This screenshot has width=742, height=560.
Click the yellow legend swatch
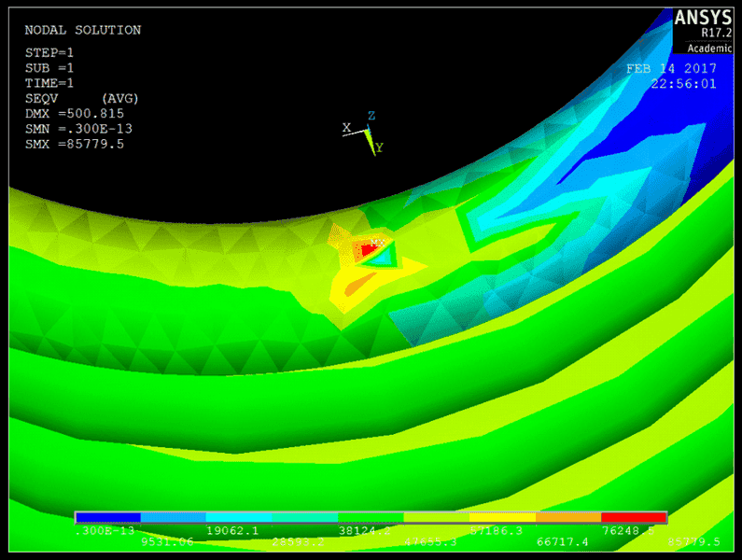[502, 517]
